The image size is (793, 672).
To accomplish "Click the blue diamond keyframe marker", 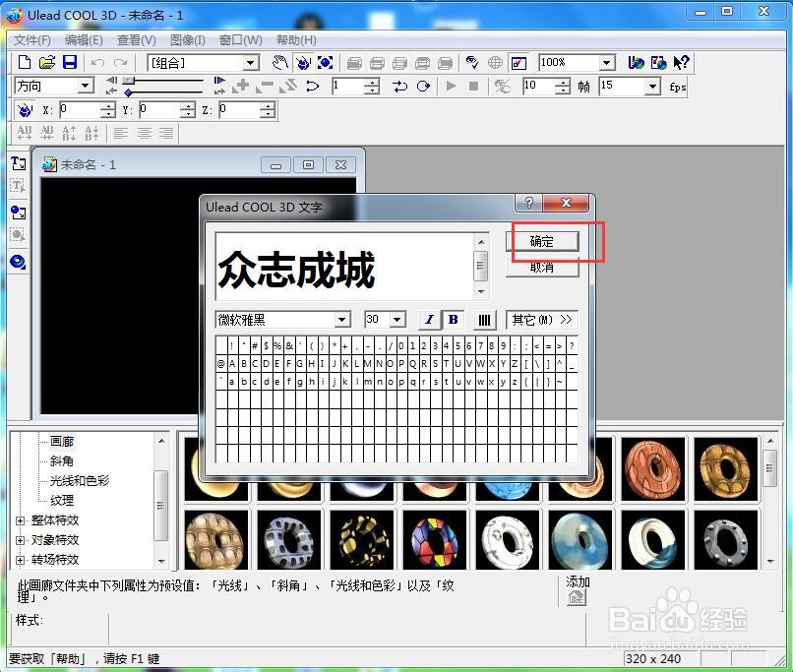I will (x=129, y=92).
